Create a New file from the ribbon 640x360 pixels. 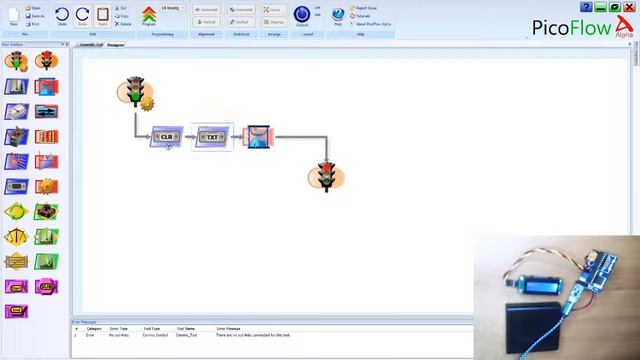pyautogui.click(x=13, y=16)
